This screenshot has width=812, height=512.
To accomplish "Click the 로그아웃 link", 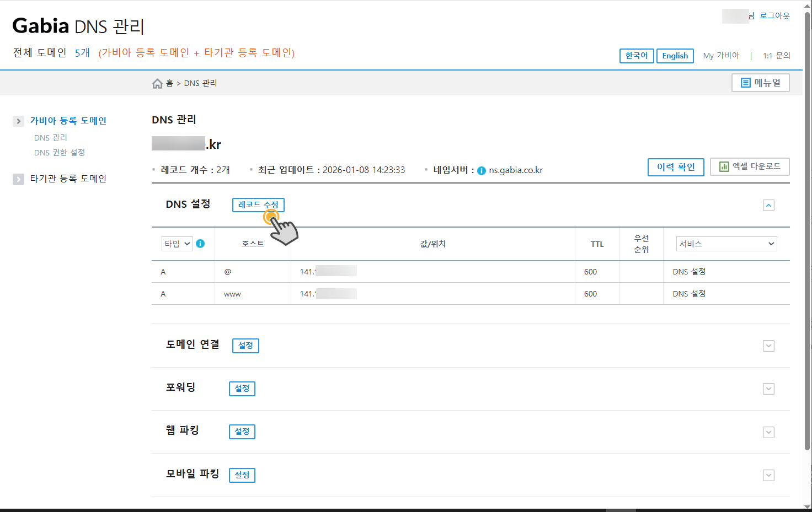I will (x=774, y=16).
